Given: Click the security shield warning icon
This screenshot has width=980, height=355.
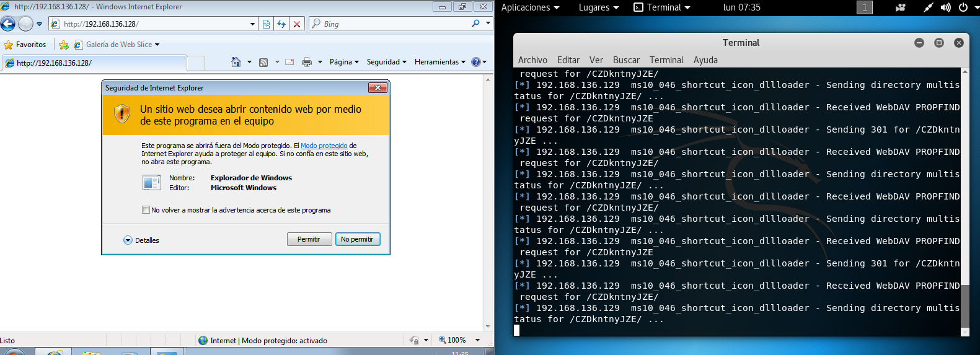Looking at the screenshot, I should click(x=122, y=113).
